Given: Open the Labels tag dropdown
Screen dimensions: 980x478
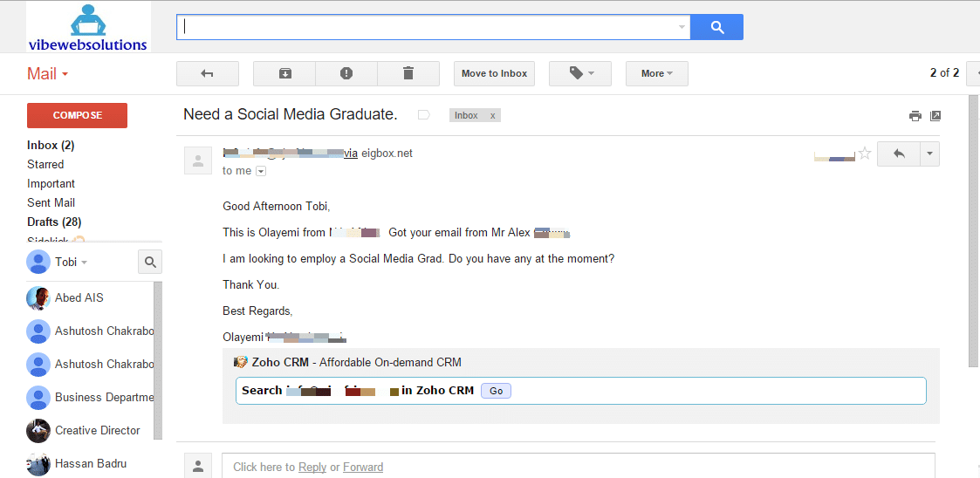Looking at the screenshot, I should [580, 73].
